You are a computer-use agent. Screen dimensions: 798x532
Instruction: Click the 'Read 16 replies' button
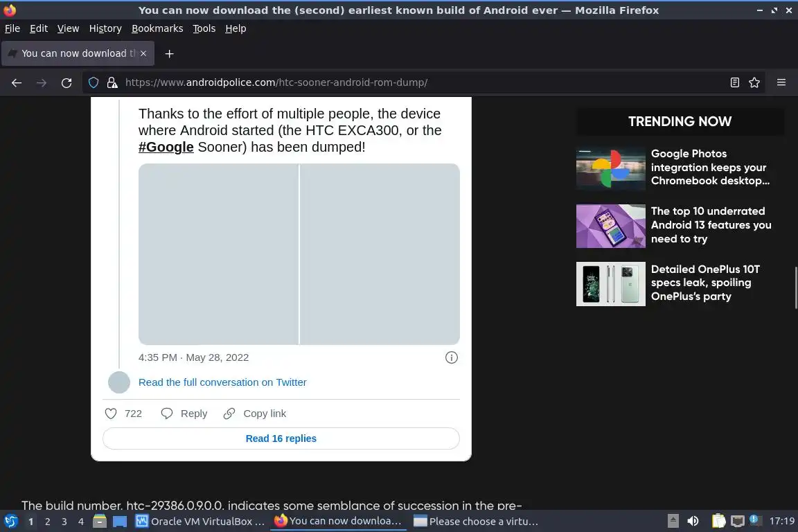[x=281, y=438]
